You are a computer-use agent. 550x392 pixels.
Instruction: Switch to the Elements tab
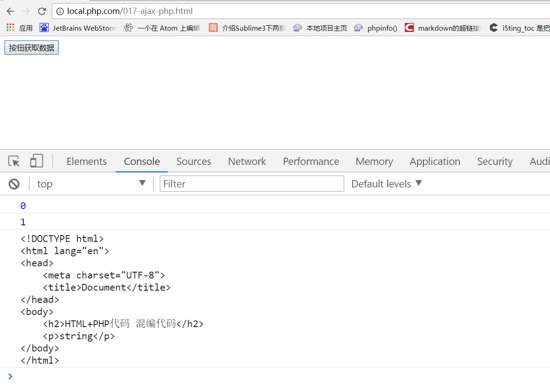point(87,161)
